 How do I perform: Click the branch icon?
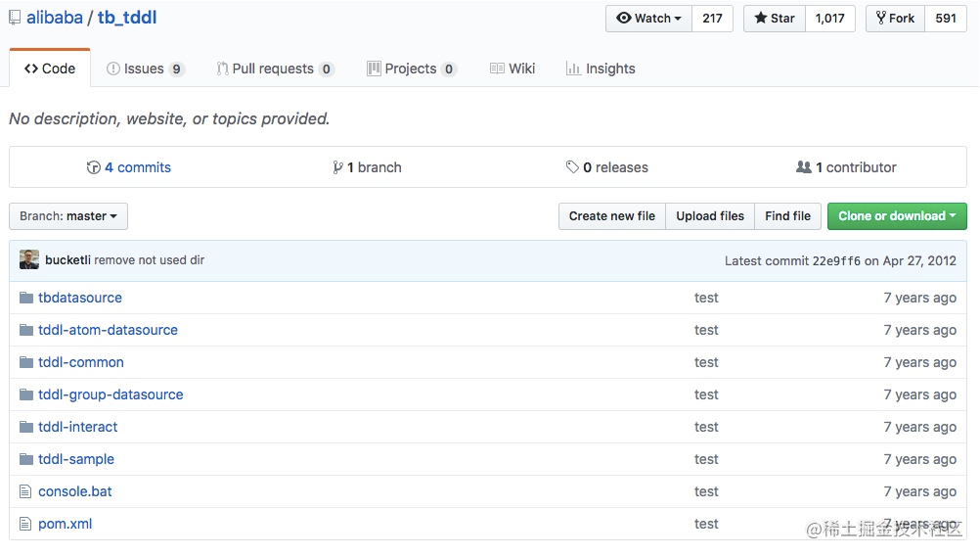337,167
